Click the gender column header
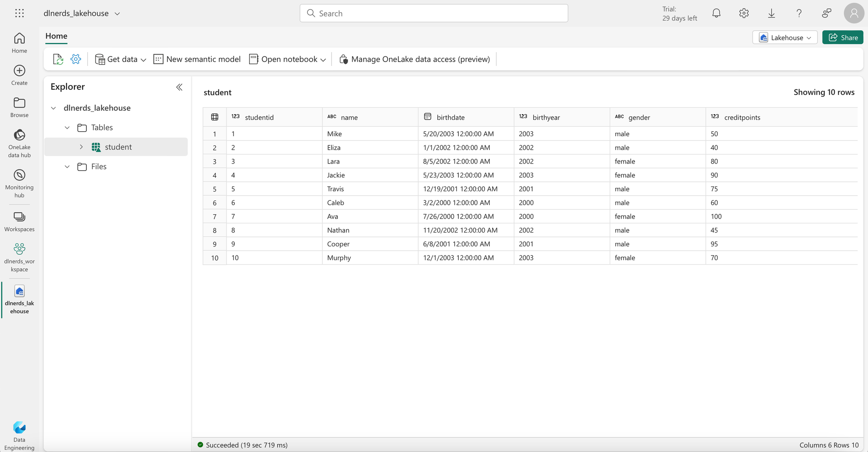The height and width of the screenshot is (452, 868). point(658,117)
